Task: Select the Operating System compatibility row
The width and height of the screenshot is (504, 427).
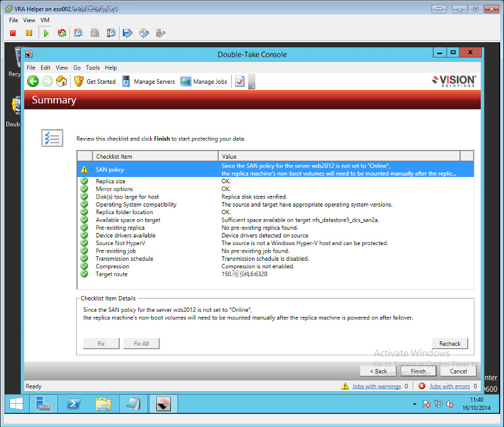Action: (x=275, y=204)
